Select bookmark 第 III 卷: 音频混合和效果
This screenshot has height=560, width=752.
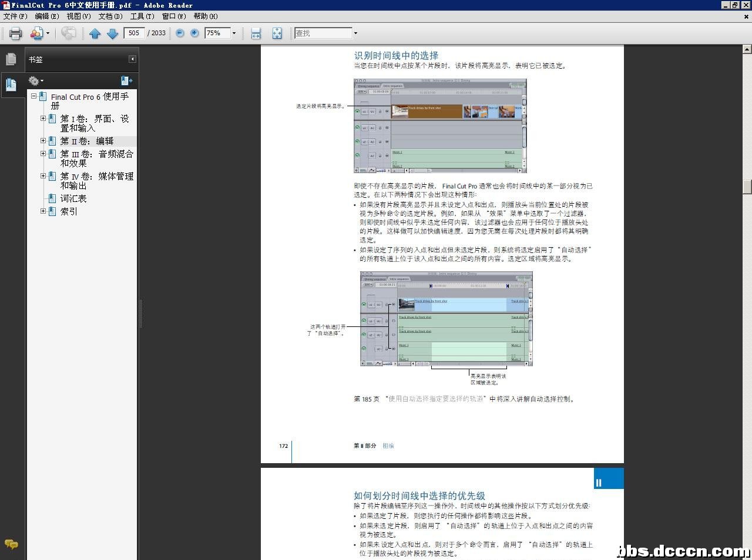pos(97,158)
